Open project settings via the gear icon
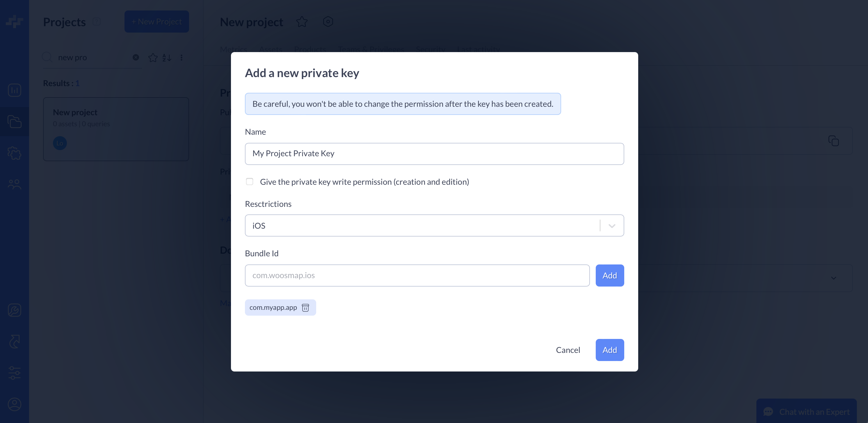Viewport: 868px width, 423px height. (328, 21)
